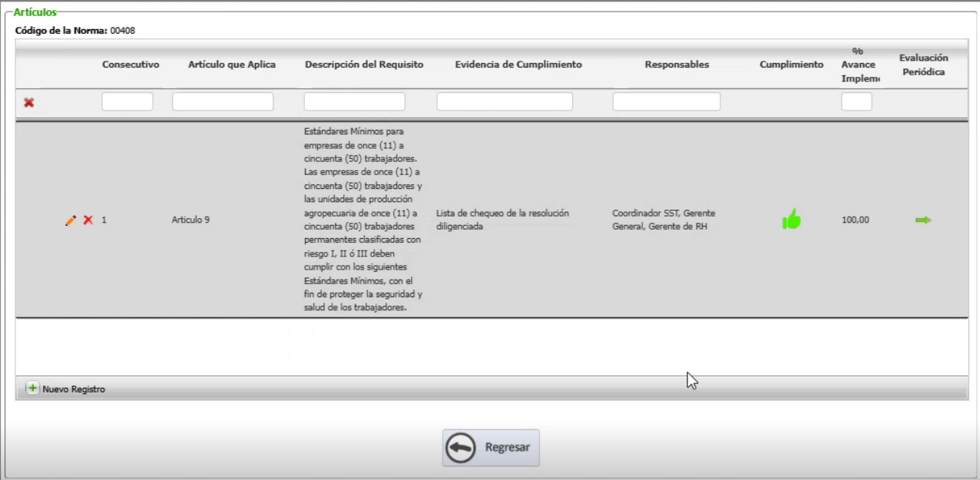Image resolution: width=980 pixels, height=480 pixels.
Task: Click the % Avance Implem column header
Action: click(x=859, y=65)
